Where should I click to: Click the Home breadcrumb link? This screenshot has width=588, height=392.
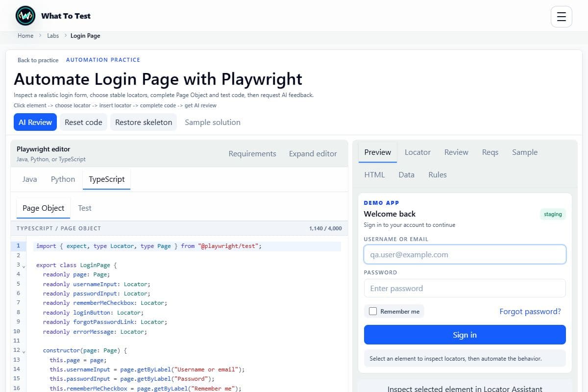pyautogui.click(x=25, y=36)
